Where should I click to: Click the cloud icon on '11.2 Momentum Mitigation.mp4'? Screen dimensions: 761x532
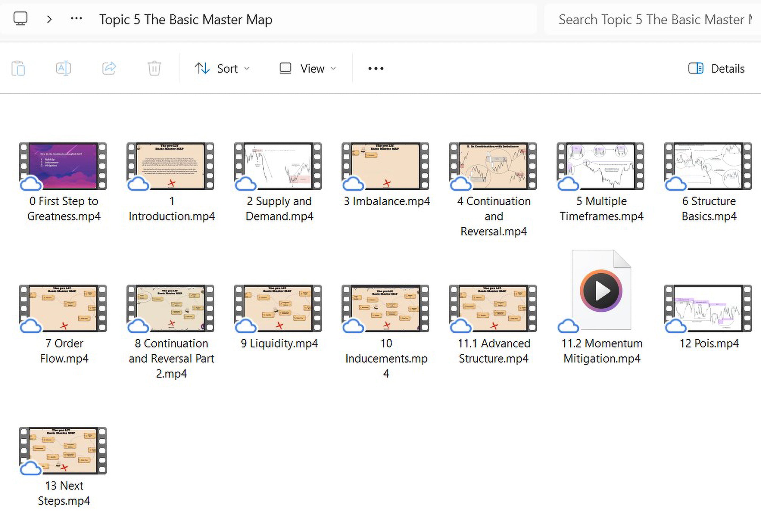pos(569,326)
